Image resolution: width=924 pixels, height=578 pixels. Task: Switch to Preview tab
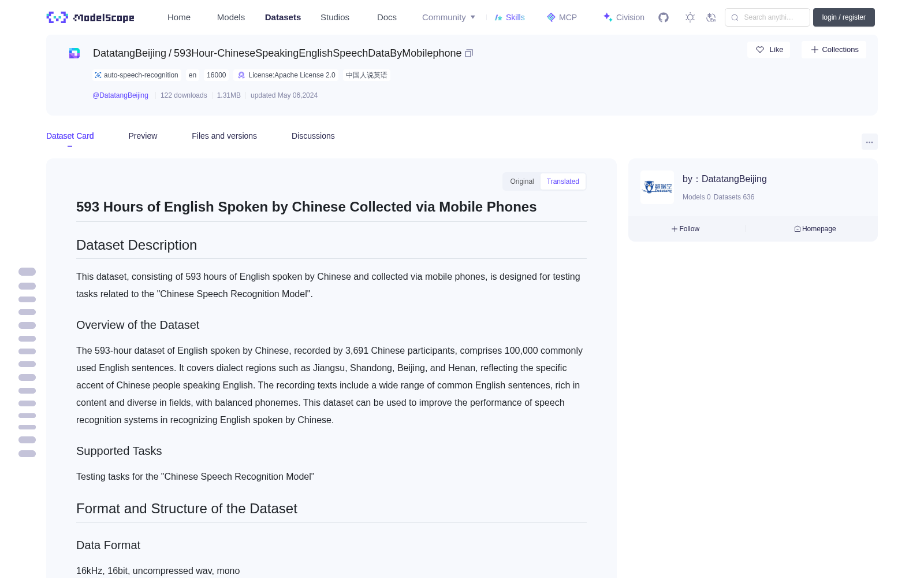tap(143, 136)
